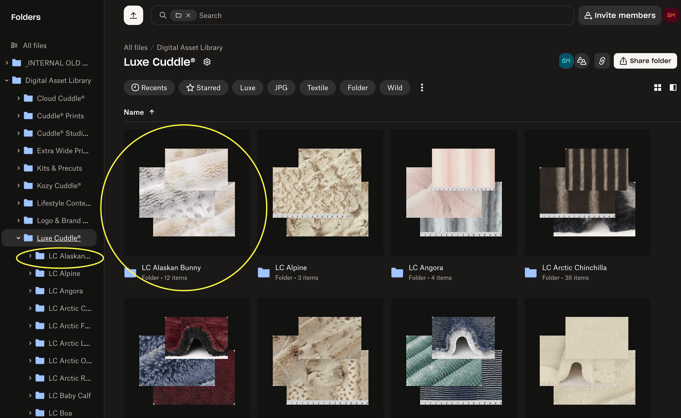Apply the JPG filter chip
This screenshot has width=681, height=418.
(281, 88)
